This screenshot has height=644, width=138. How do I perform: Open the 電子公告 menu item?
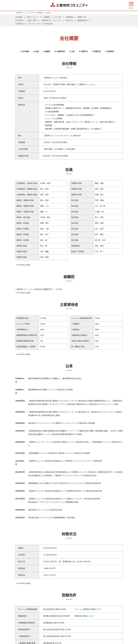click(x=69, y=21)
